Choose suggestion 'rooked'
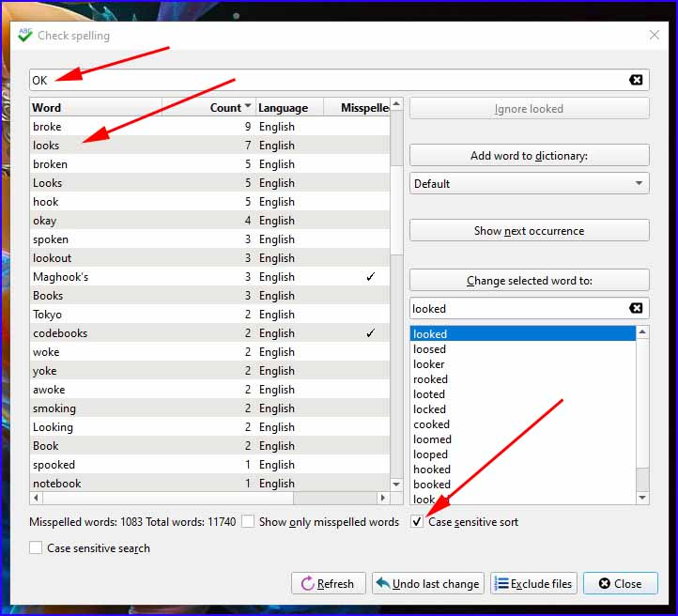The height and width of the screenshot is (616, 678). coord(523,379)
